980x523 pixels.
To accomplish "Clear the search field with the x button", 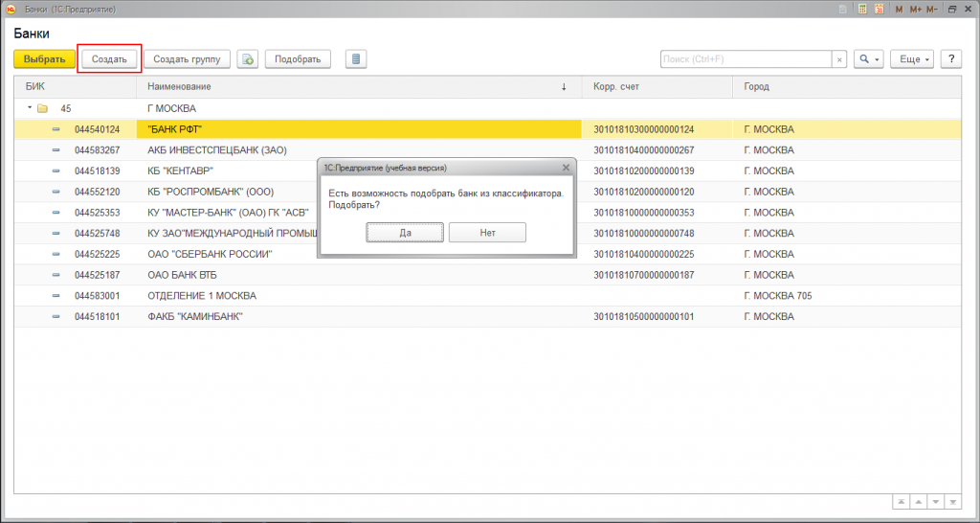I will 839,59.
